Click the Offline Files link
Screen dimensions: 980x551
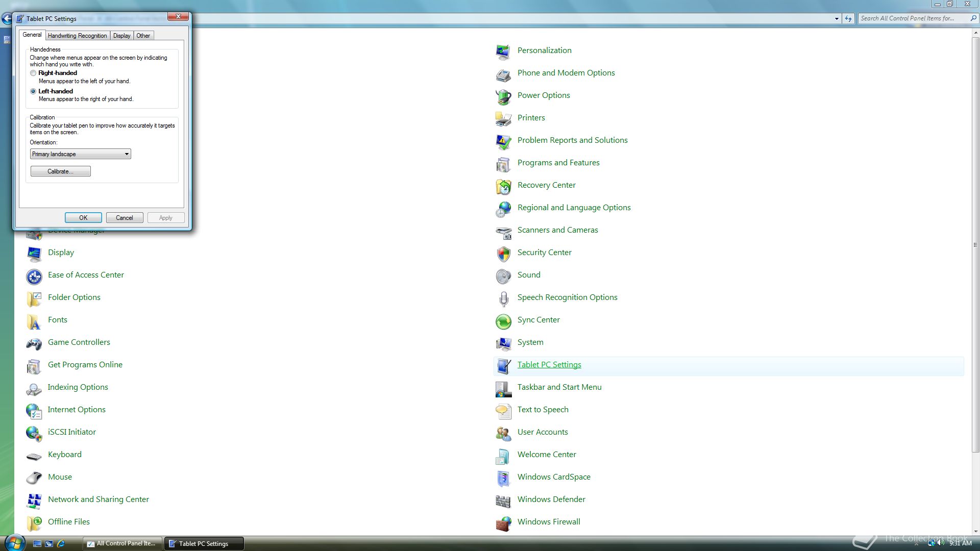pyautogui.click(x=69, y=522)
